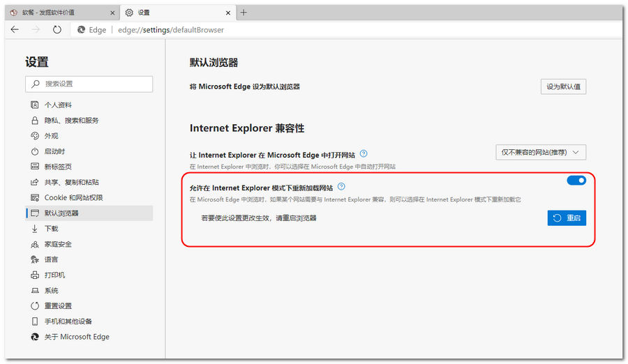The image size is (628, 364).
Task: Click the page refresh icon
Action: (57, 30)
